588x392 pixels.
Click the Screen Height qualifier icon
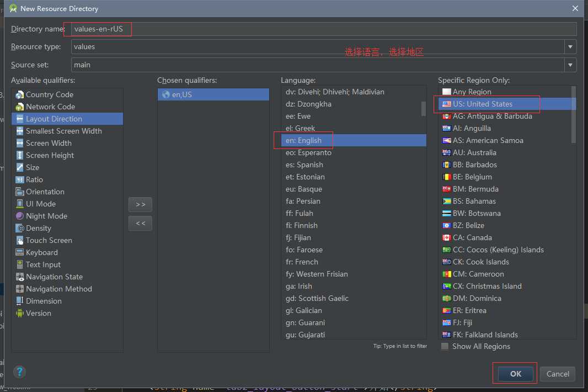pyautogui.click(x=19, y=156)
